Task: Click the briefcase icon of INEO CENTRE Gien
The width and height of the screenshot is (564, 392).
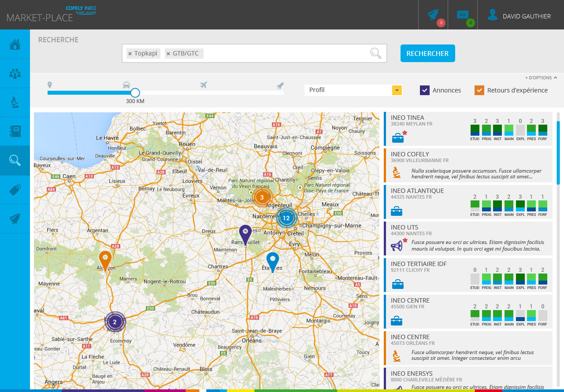Action: (x=397, y=321)
